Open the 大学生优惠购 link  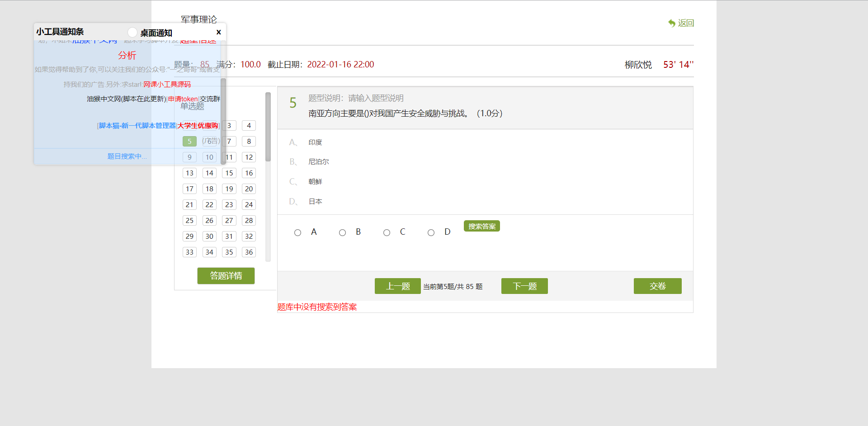pyautogui.click(x=198, y=126)
